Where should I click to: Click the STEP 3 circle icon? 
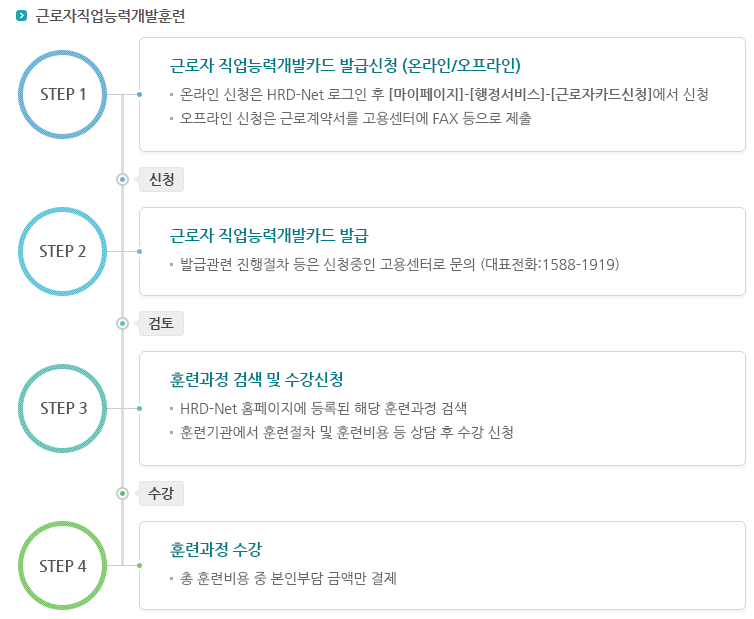pos(63,408)
